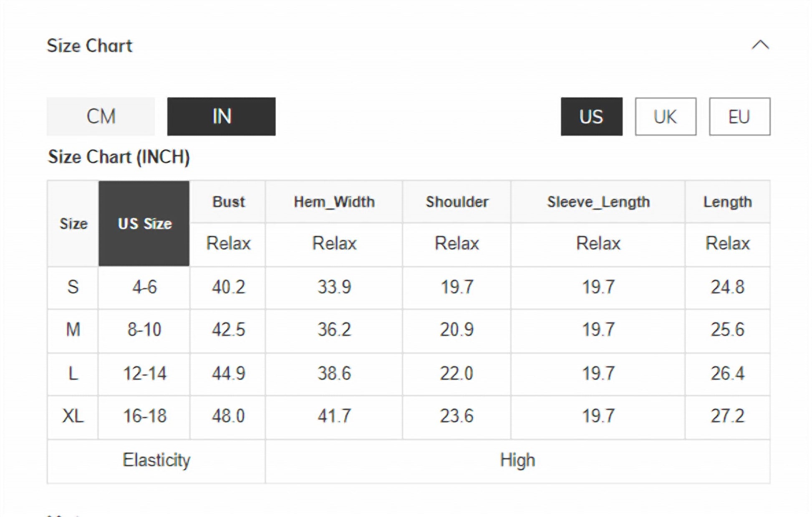Click the Shoulder column header
812x517 pixels.
tap(456, 202)
